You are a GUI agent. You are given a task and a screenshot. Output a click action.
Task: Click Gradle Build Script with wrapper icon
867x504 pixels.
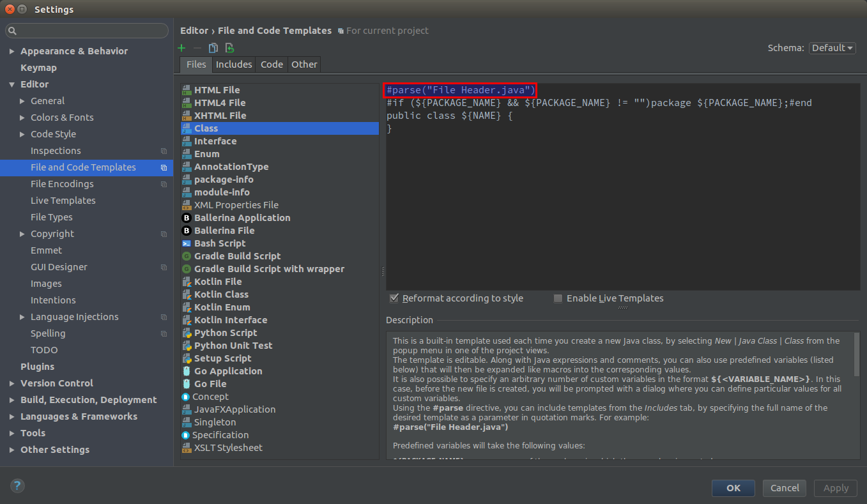pyautogui.click(x=187, y=269)
